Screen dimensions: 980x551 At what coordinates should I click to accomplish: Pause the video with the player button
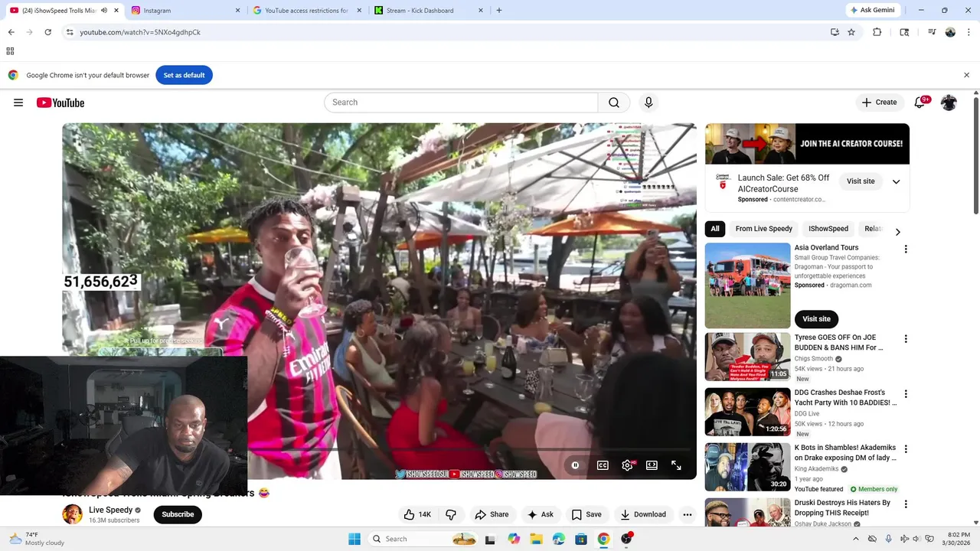pyautogui.click(x=575, y=465)
